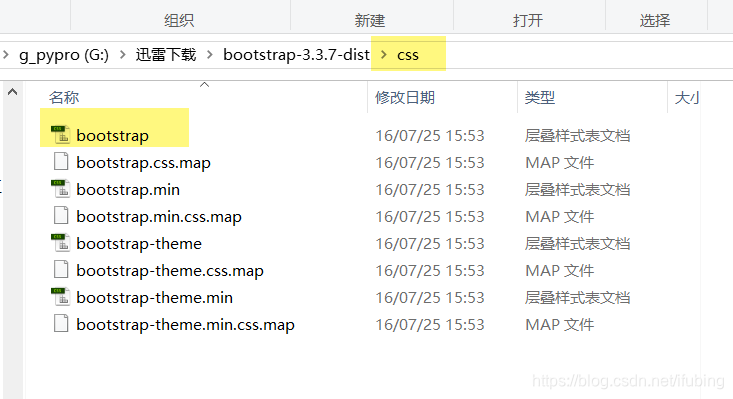Select the file named bootstrap
The width and height of the screenshot is (733, 399).
tap(113, 135)
